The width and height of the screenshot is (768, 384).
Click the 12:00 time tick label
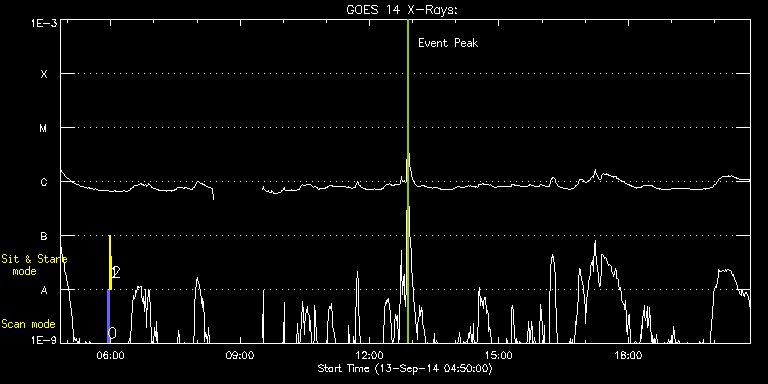(369, 355)
